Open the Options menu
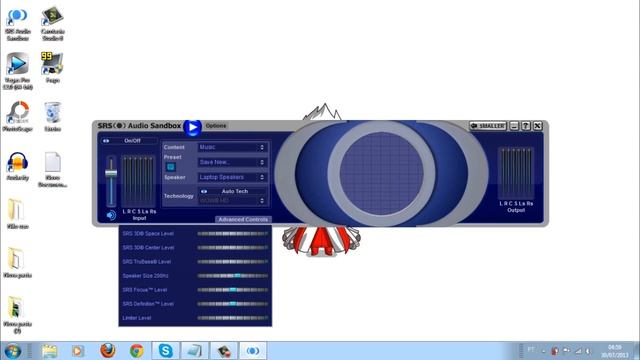Viewport: 640px width, 360px height. (x=216, y=126)
